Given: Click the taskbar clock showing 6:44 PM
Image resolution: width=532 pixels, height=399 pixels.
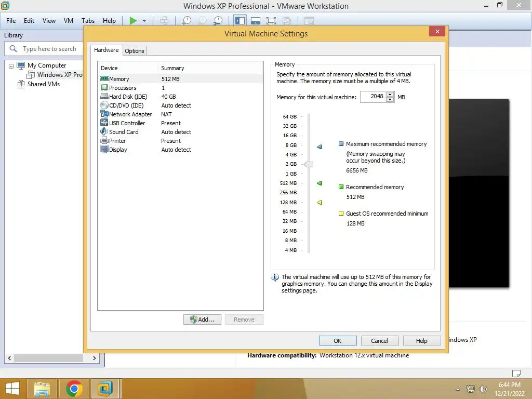Looking at the screenshot, I should [509, 385].
